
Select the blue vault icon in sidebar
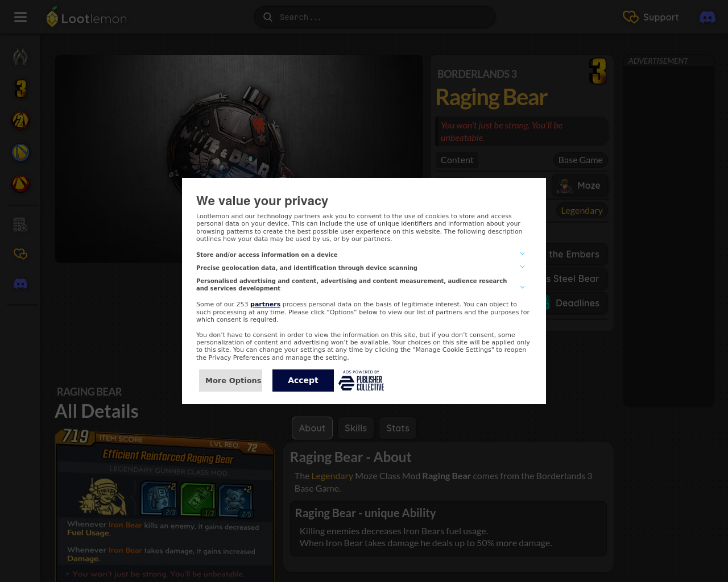point(20,152)
